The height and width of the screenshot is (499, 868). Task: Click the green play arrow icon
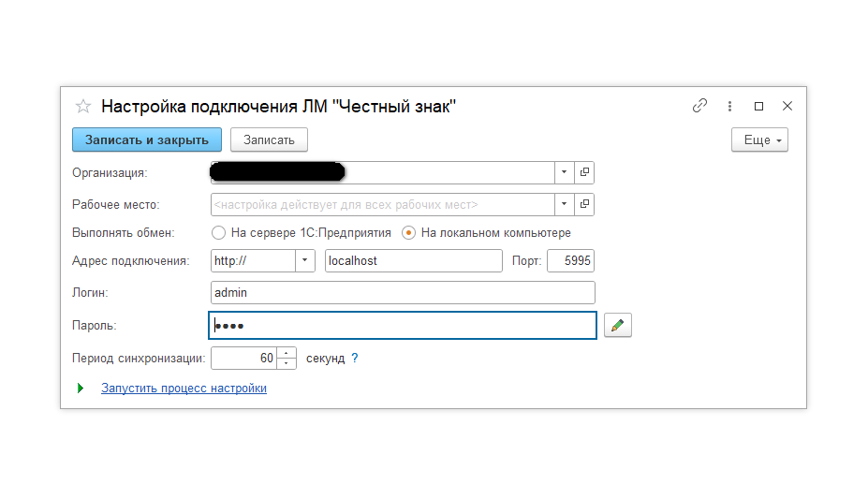click(x=81, y=388)
